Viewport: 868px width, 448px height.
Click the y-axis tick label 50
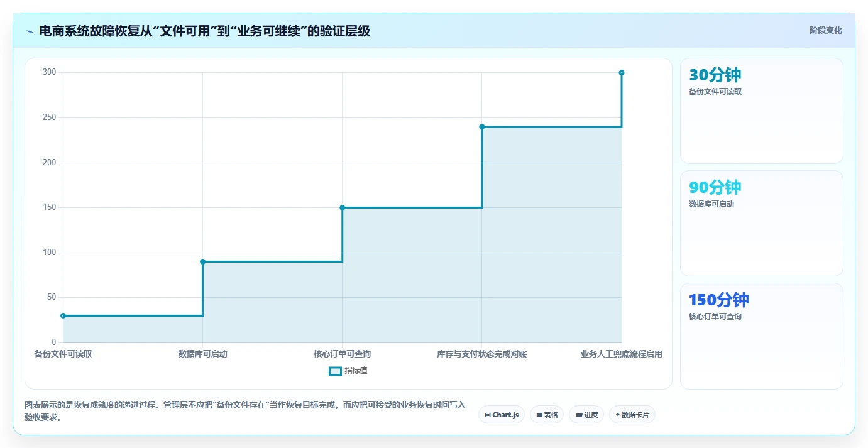pos(52,297)
